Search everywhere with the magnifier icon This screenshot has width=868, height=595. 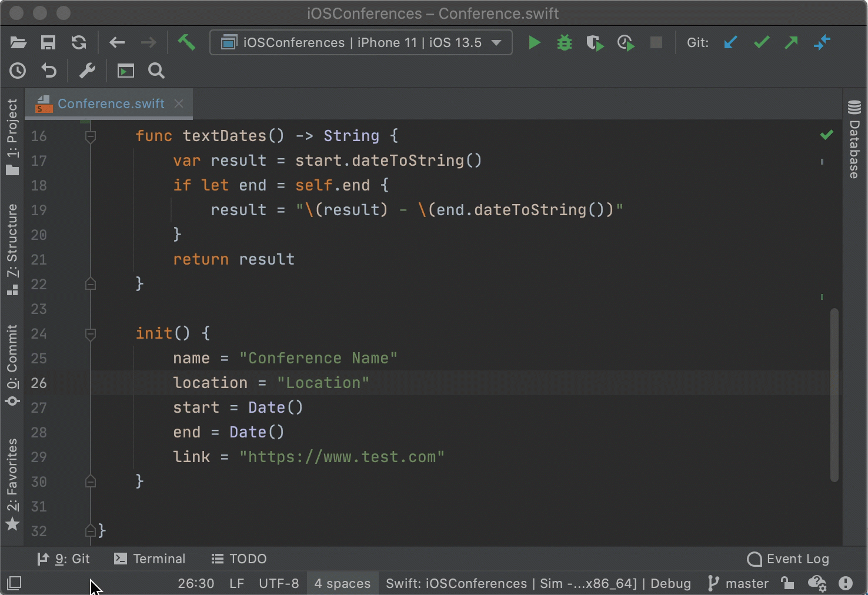click(156, 71)
